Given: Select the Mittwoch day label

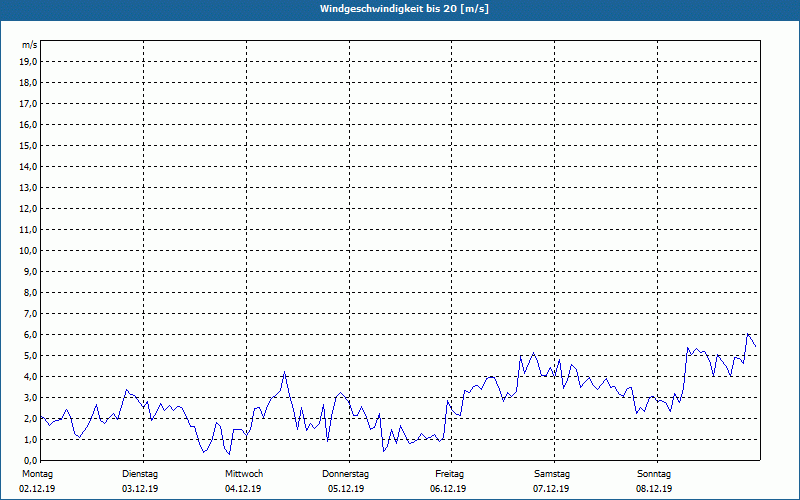Looking at the screenshot, I should tap(244, 474).
